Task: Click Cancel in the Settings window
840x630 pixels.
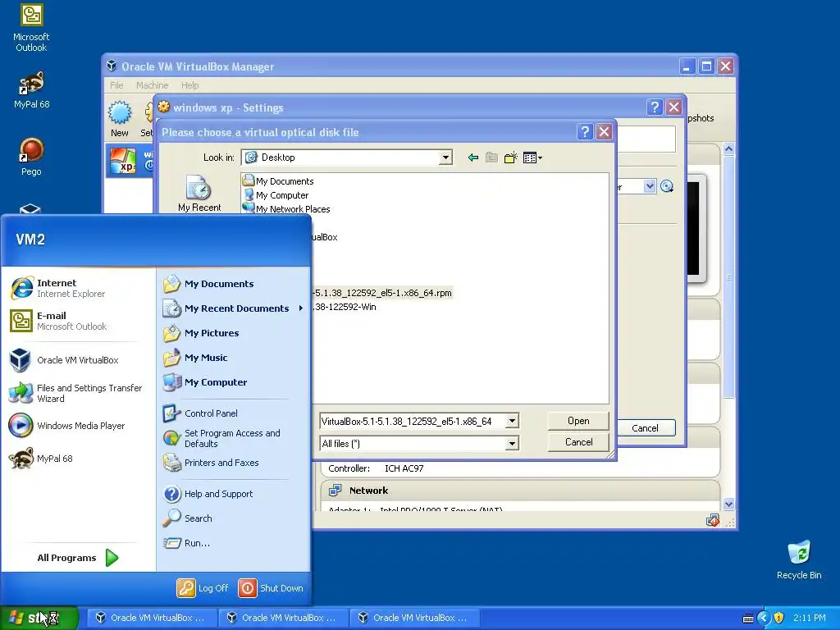Action: tap(645, 428)
